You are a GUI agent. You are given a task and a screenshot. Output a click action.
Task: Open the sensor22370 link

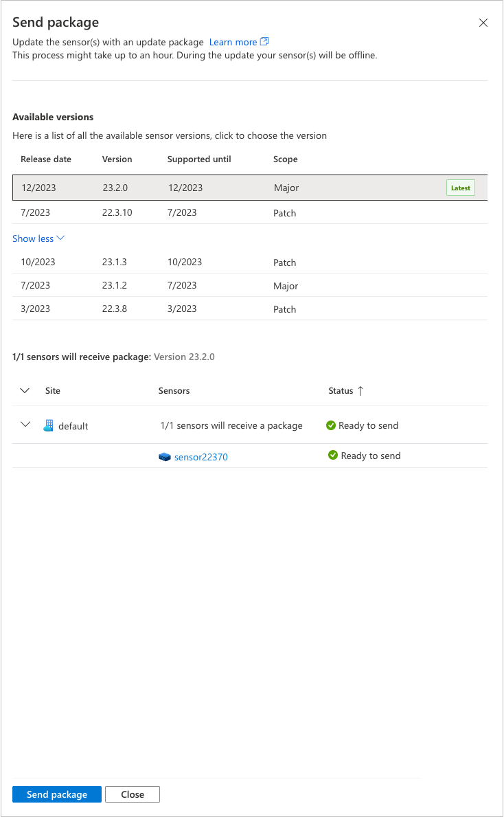[201, 457]
